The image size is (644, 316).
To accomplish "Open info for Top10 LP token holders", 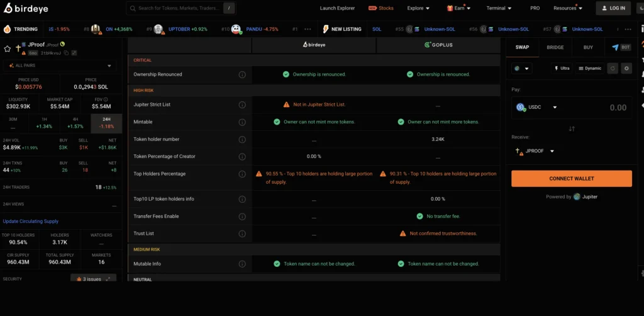I will pos(242,199).
